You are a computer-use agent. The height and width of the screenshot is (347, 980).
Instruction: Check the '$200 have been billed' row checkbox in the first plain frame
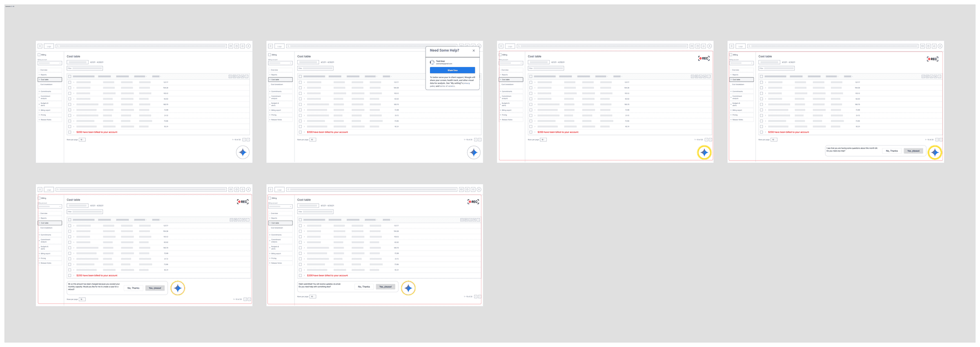[70, 132]
